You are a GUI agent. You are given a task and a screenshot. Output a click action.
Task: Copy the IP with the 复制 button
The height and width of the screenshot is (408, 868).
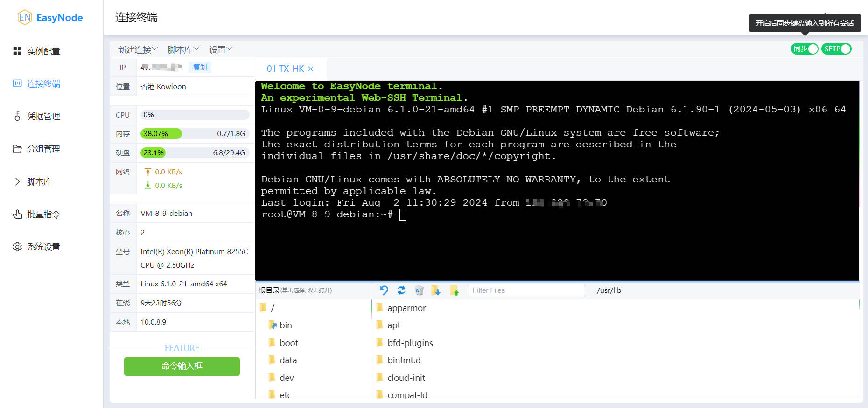coord(200,68)
